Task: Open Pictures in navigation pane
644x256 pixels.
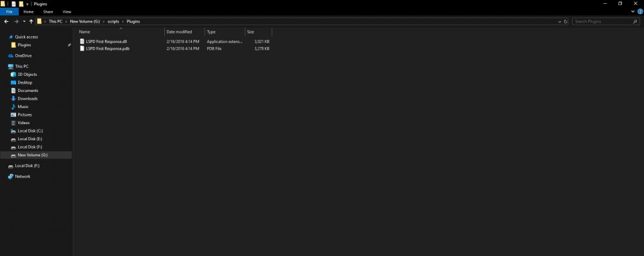Action: (x=24, y=115)
